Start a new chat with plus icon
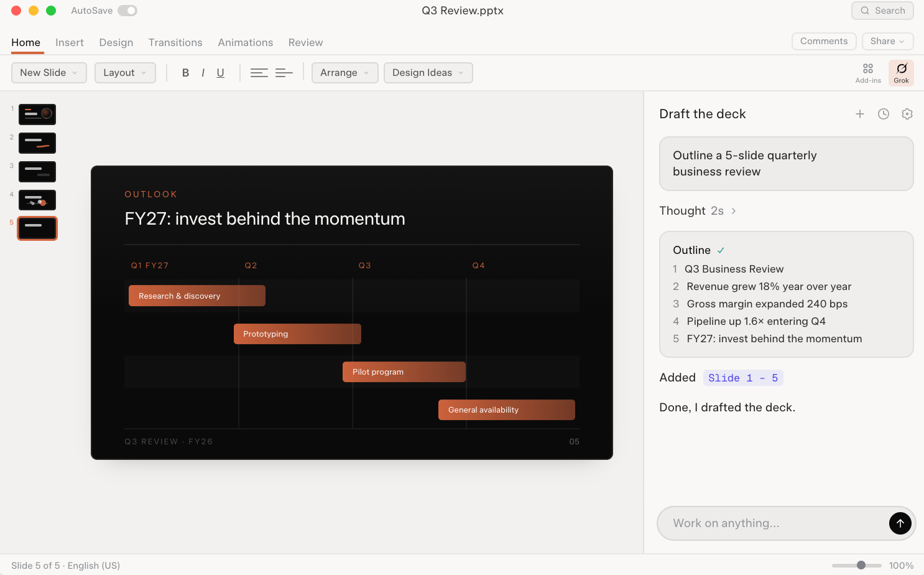This screenshot has height=575, width=924. pyautogui.click(x=860, y=114)
